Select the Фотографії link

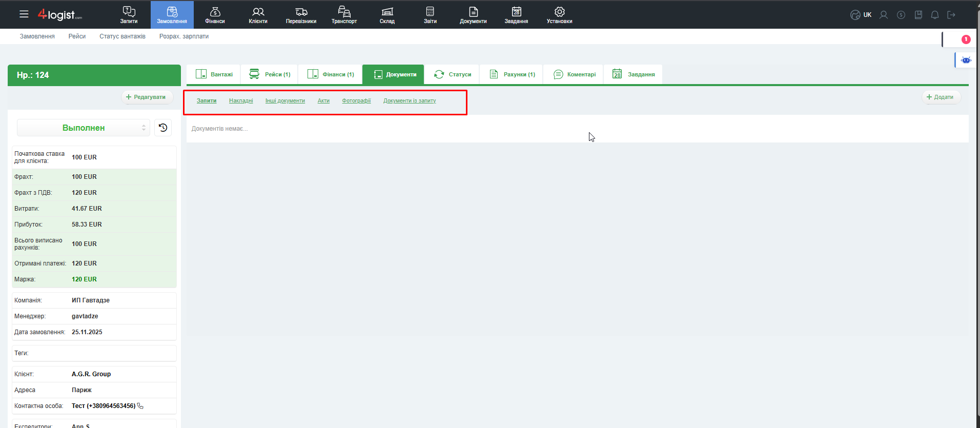[356, 100]
